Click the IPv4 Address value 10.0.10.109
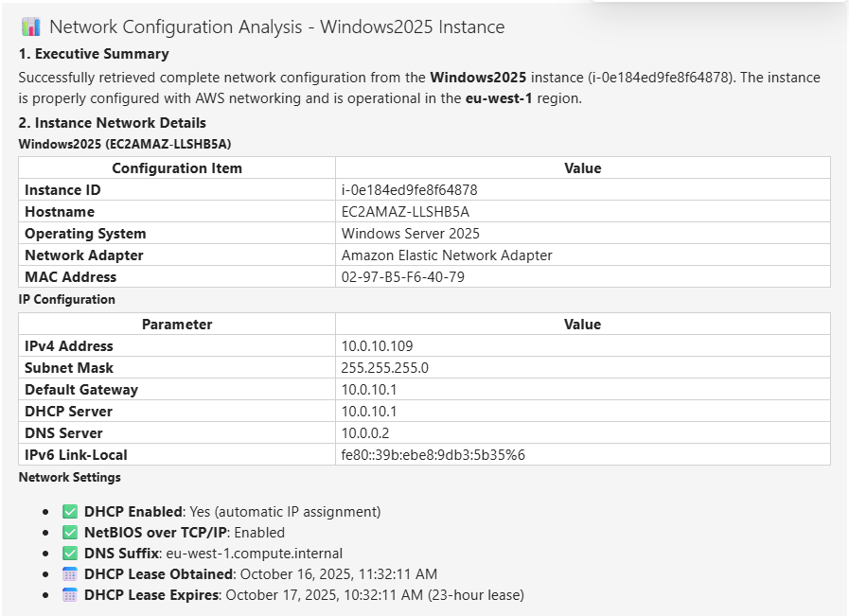 click(x=377, y=346)
